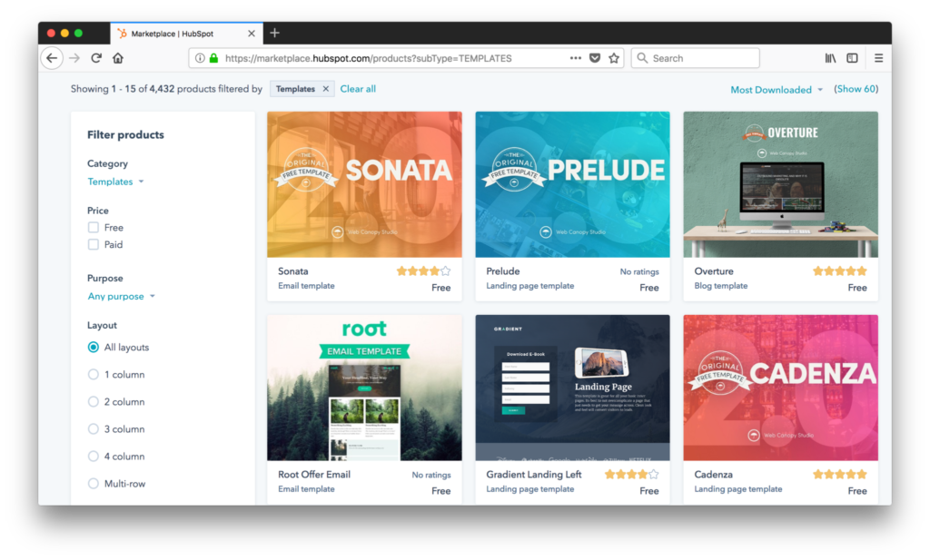Click the Root email template thumbnail
The width and height of the screenshot is (930, 560).
pos(364,388)
